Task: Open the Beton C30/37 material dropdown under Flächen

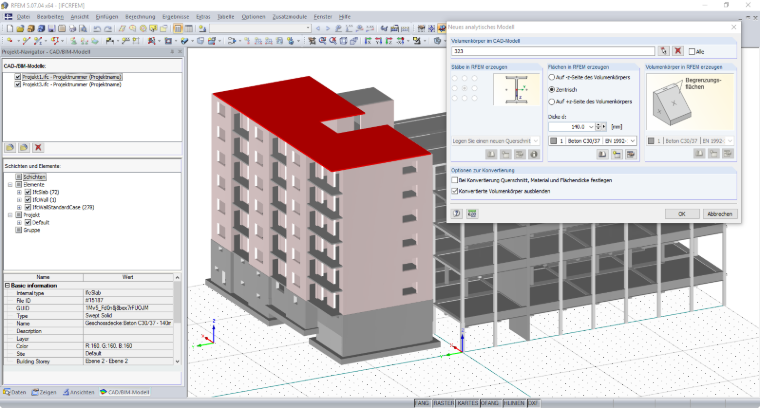Action: [633, 141]
